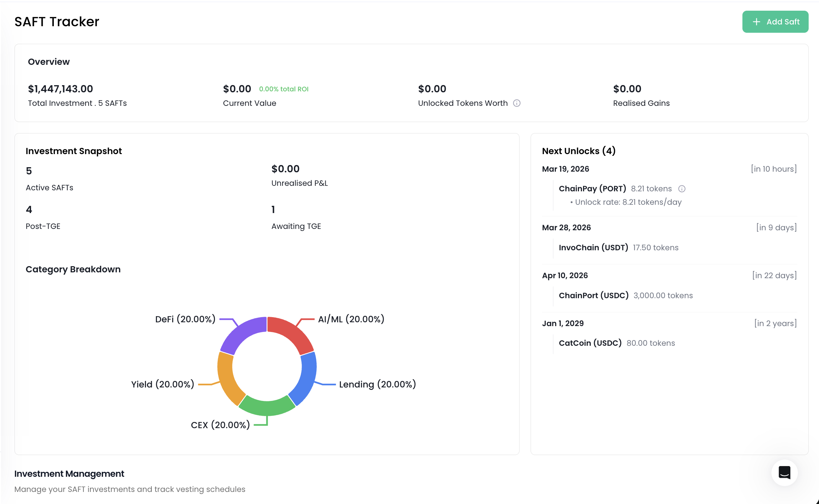Screen dimensions: 819x504
Task: Click the red AI/ML donut segment
Action: click(x=292, y=333)
